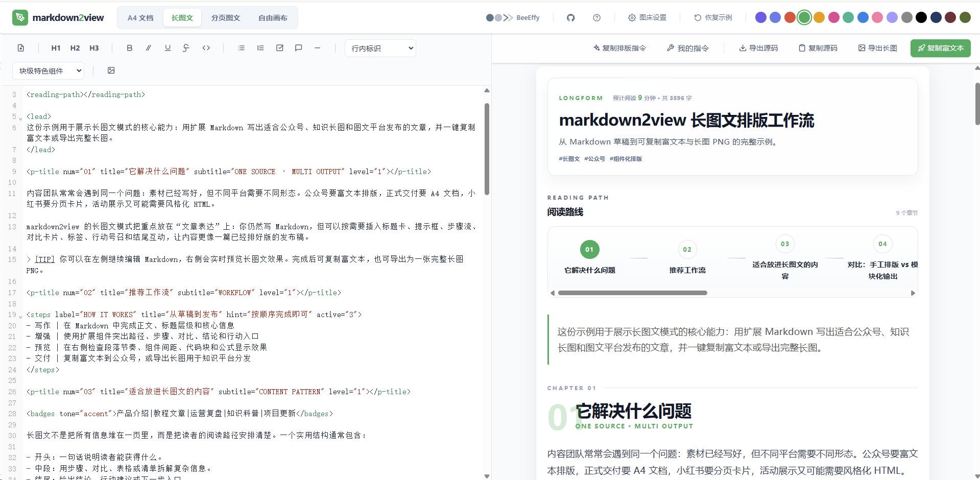The image size is (980, 480).
Task: Click the #组件化排版 tag
Action: (x=626, y=159)
